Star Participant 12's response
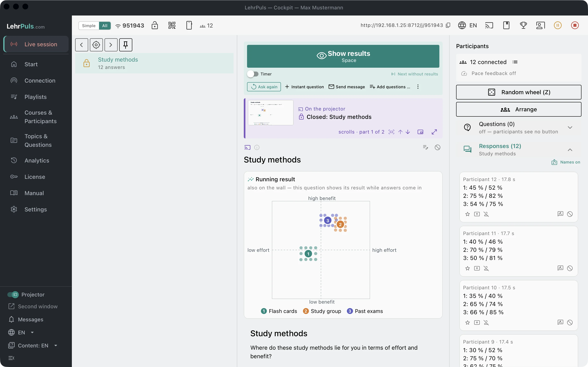This screenshot has height=367, width=588. (468, 214)
